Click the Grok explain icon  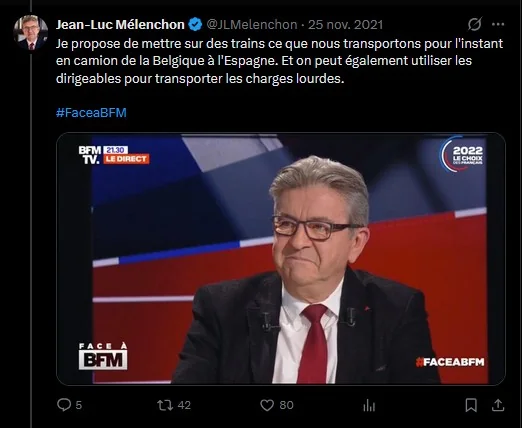474,24
